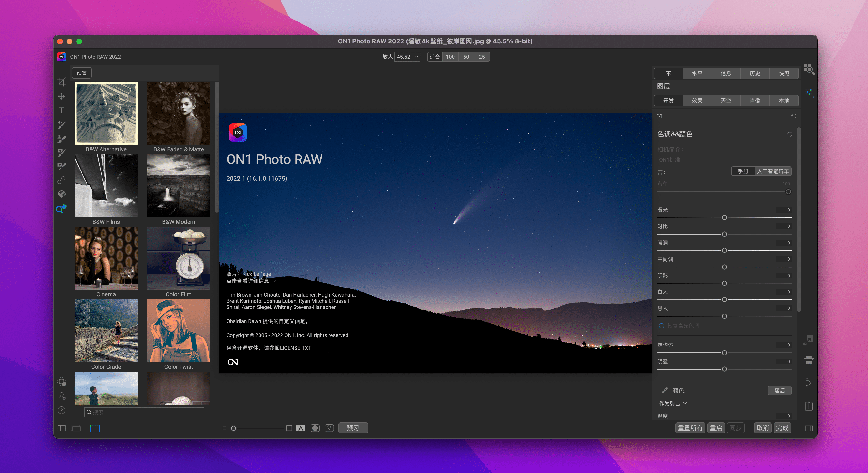This screenshot has width=868, height=473.
Task: Open the 历史 tab
Action: click(755, 73)
